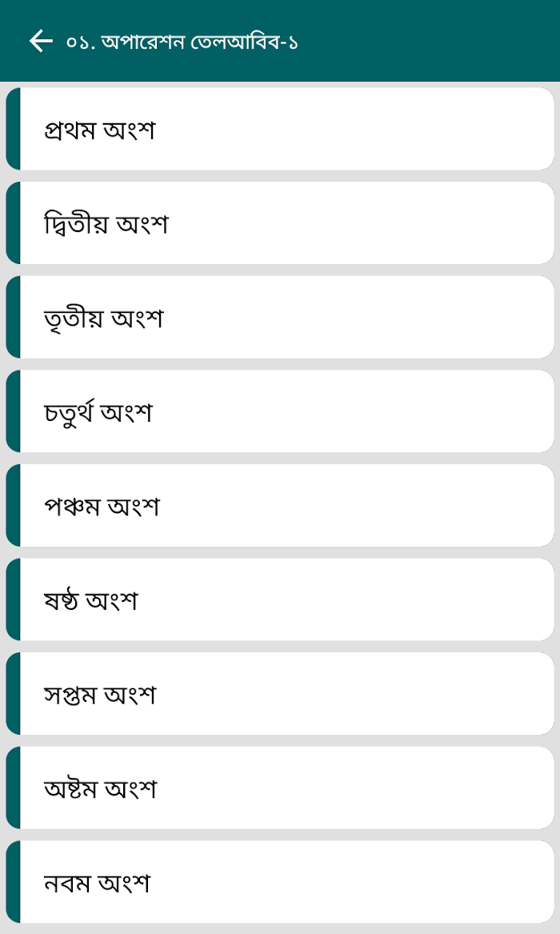Open the দ্বিতীয় অংশ chapter
The image size is (560, 934).
click(x=280, y=222)
